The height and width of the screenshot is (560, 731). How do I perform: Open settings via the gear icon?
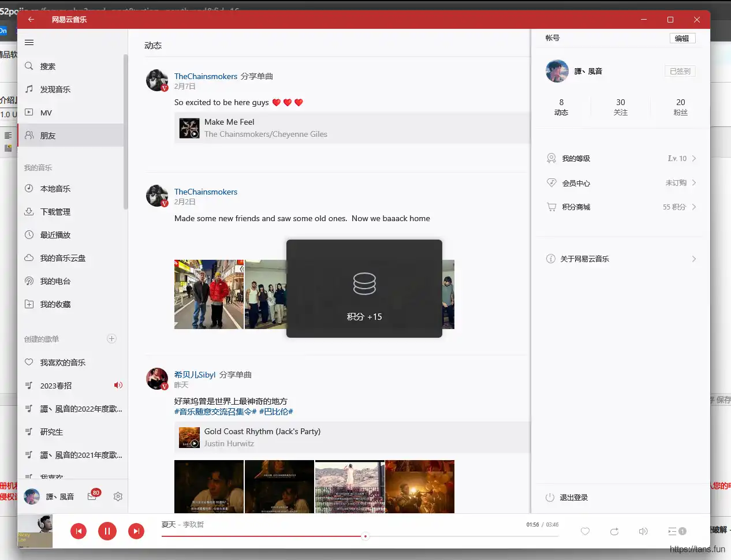tap(118, 496)
